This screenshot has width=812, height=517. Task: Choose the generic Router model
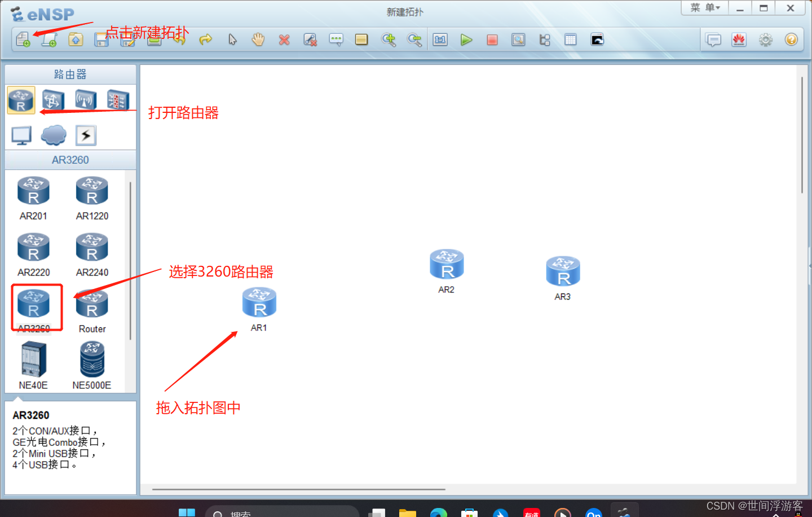[x=92, y=312]
